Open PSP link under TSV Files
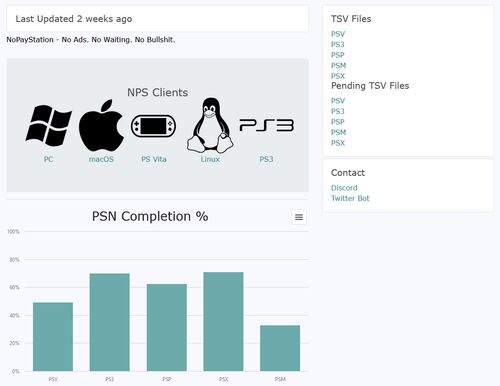Image resolution: width=500 pixels, height=386 pixels. 338,55
